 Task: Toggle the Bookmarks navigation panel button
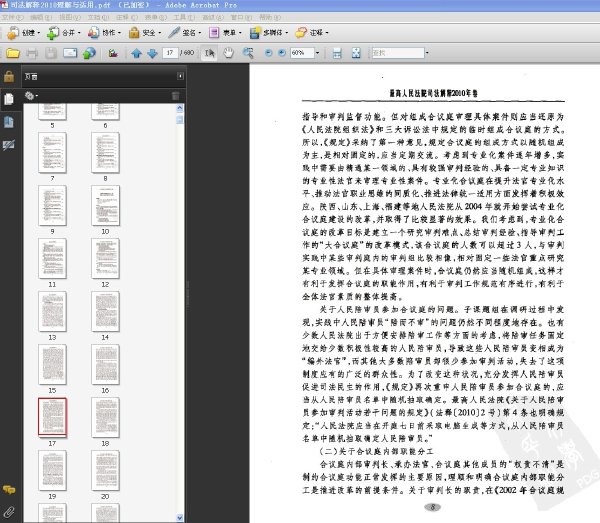(9, 122)
